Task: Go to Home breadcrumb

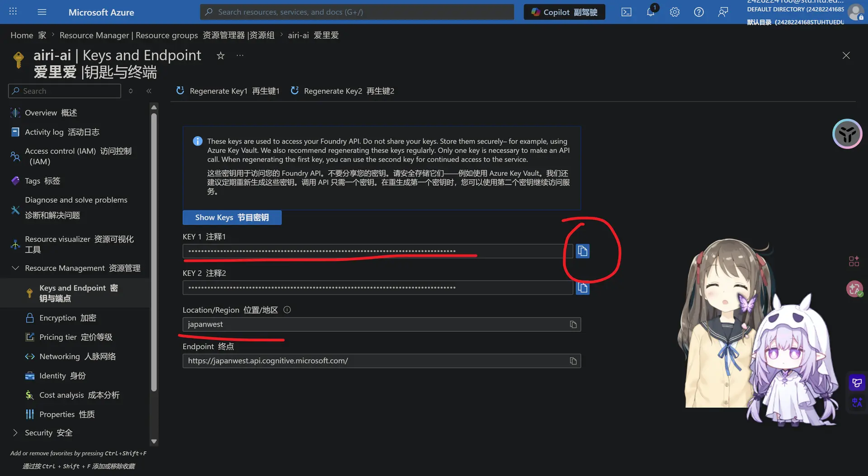Action: [x=28, y=35]
